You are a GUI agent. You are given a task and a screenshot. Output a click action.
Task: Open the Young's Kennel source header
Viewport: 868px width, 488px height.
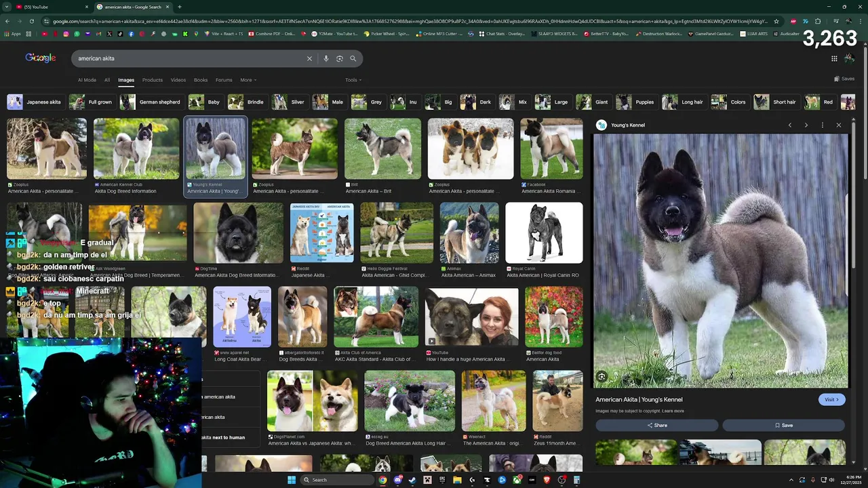coord(621,125)
